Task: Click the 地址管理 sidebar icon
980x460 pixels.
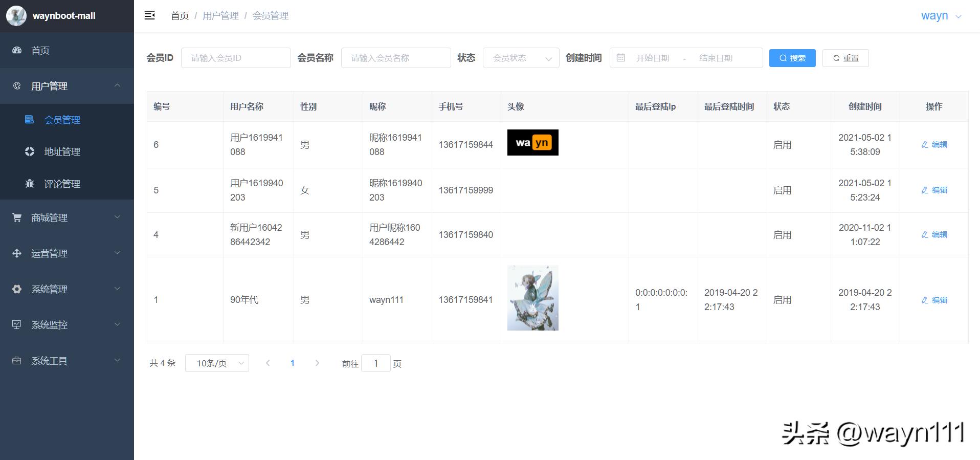Action: click(30, 151)
